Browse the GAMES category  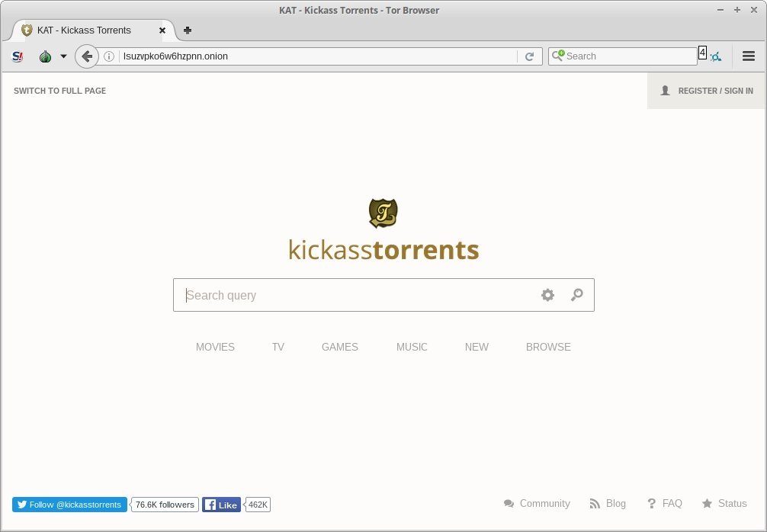pos(340,347)
